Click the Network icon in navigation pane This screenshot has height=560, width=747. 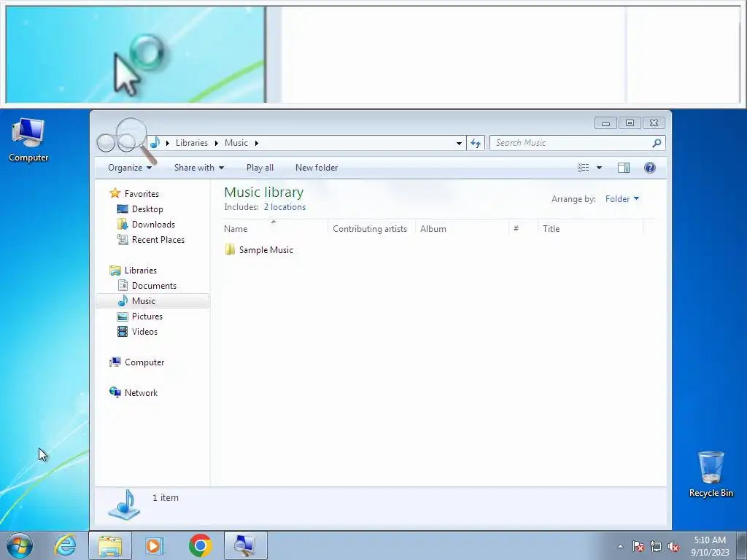pos(115,392)
